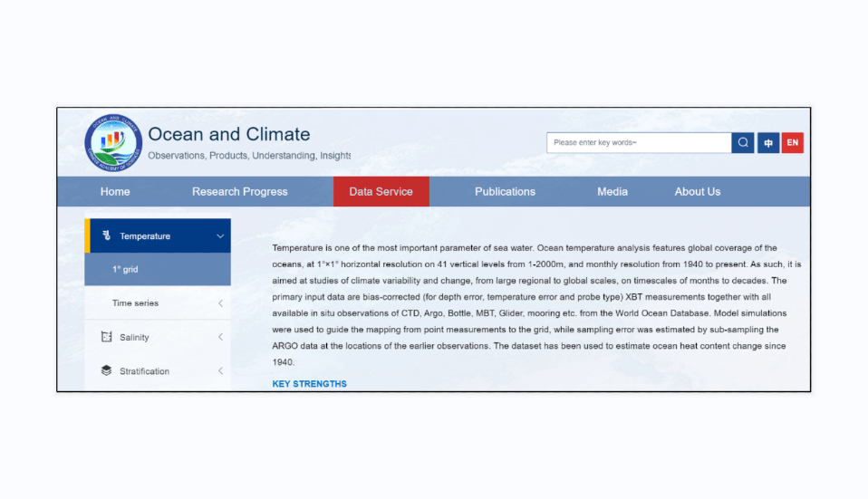Open the Salinity section
This screenshot has height=499, width=868.
tap(158, 337)
